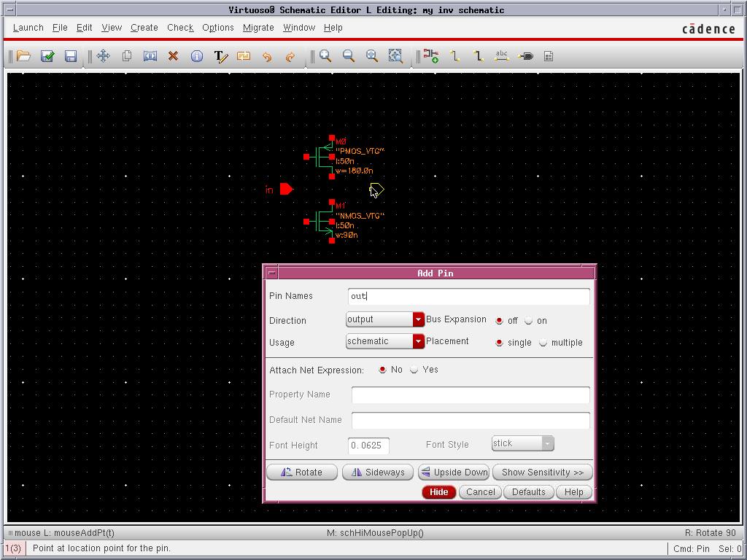Set Bus Expansion to on
Screen dimensions: 747x560
(528, 321)
